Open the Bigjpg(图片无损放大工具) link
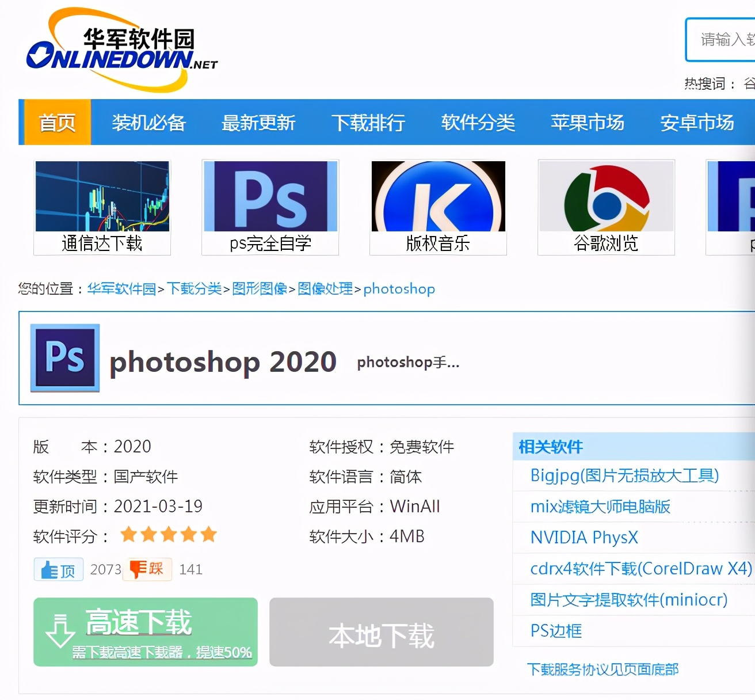The height and width of the screenshot is (700, 755). (623, 476)
